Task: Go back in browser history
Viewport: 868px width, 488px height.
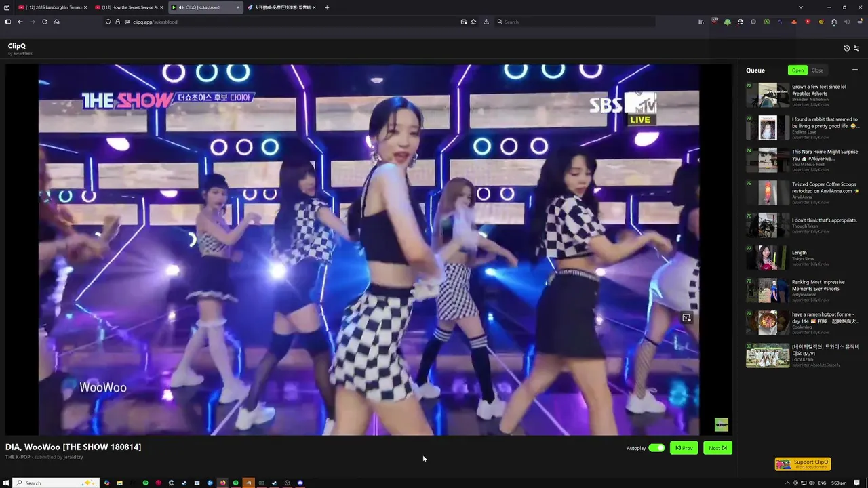Action: (20, 22)
